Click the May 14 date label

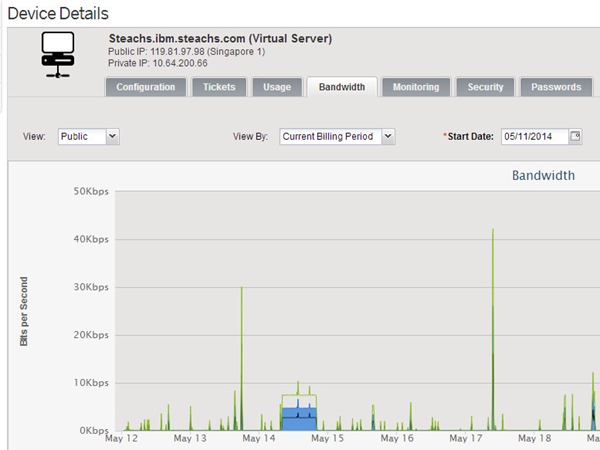pos(259,439)
